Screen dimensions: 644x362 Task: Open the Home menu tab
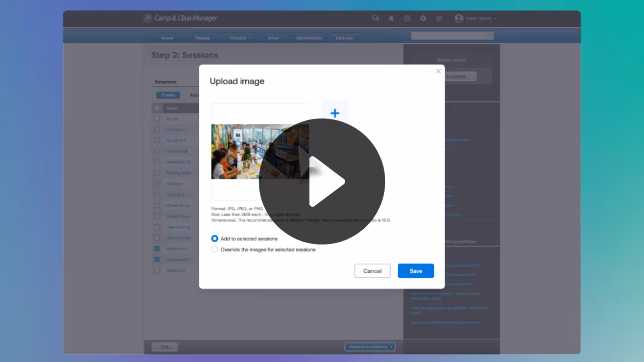pos(167,38)
